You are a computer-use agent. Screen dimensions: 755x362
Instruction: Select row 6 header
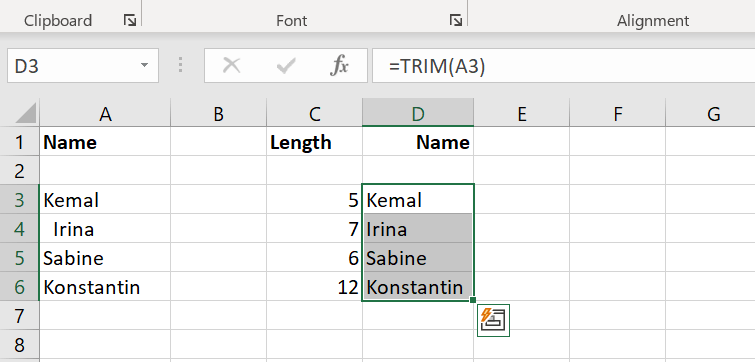(x=20, y=286)
